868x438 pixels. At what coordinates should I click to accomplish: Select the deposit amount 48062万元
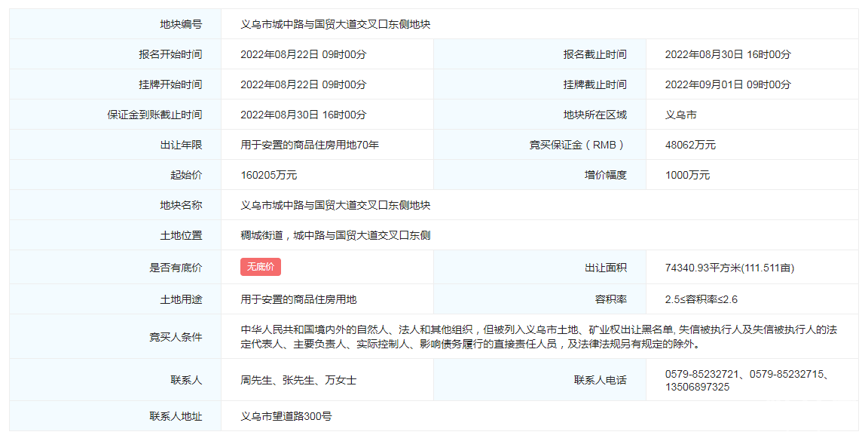(x=690, y=145)
